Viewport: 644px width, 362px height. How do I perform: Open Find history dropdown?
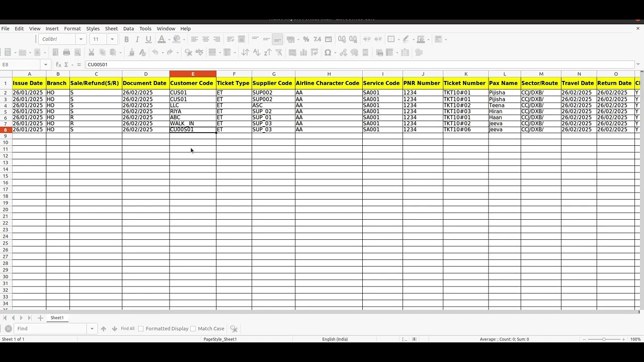pos(92,329)
